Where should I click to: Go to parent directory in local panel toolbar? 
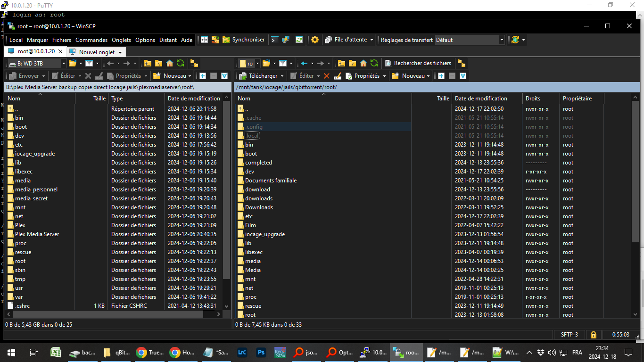click(148, 63)
